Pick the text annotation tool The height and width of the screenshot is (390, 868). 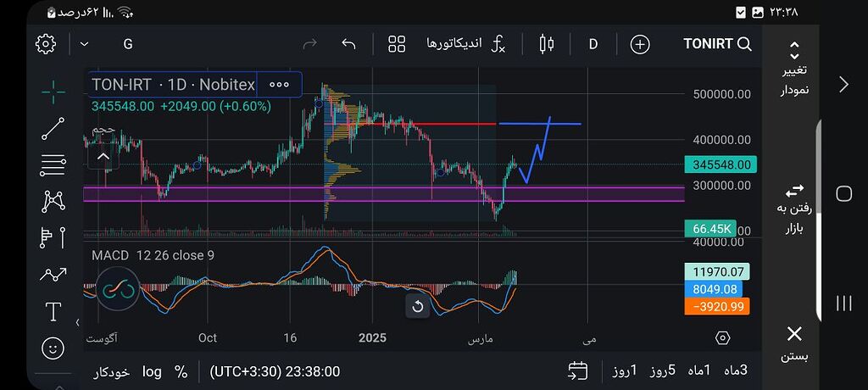click(53, 311)
